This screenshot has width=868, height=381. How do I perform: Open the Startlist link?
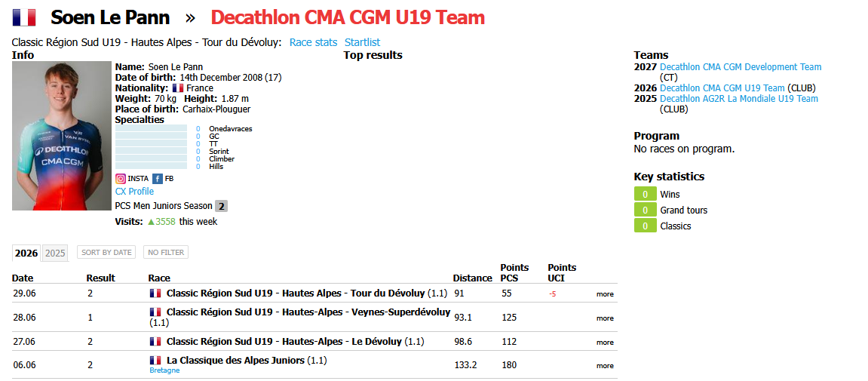pyautogui.click(x=362, y=42)
